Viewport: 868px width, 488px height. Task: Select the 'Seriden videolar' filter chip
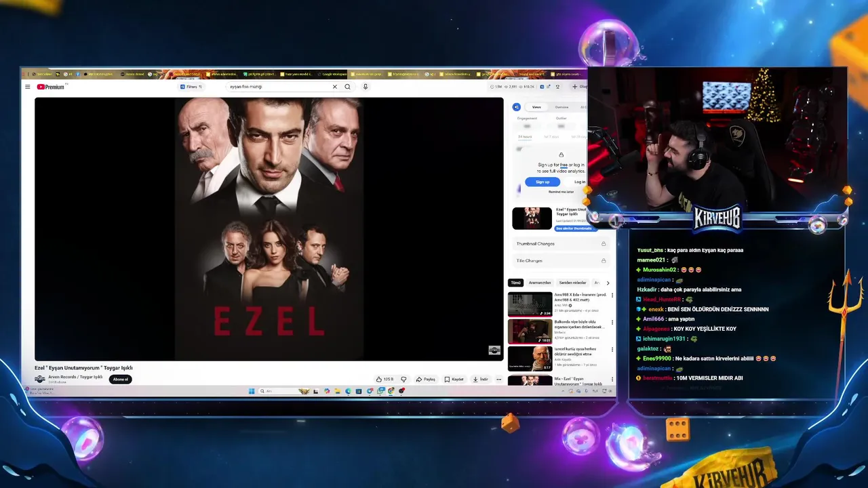[x=572, y=283]
